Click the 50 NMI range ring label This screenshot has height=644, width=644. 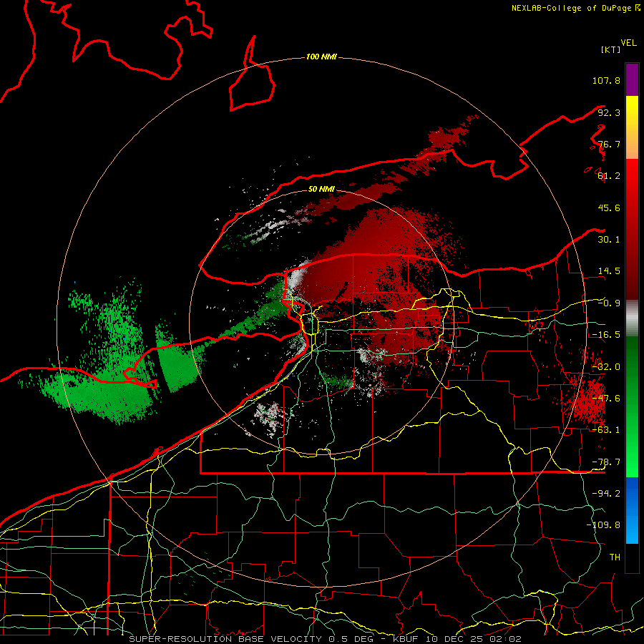click(x=321, y=189)
